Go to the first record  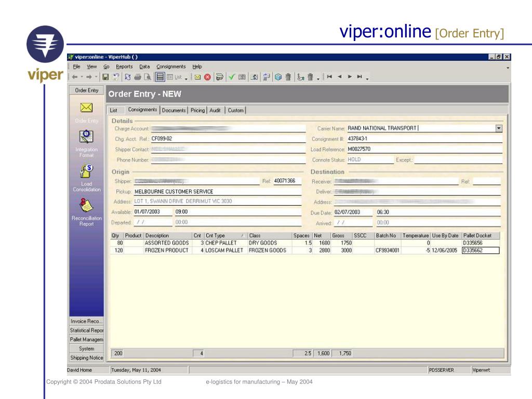tap(329, 77)
